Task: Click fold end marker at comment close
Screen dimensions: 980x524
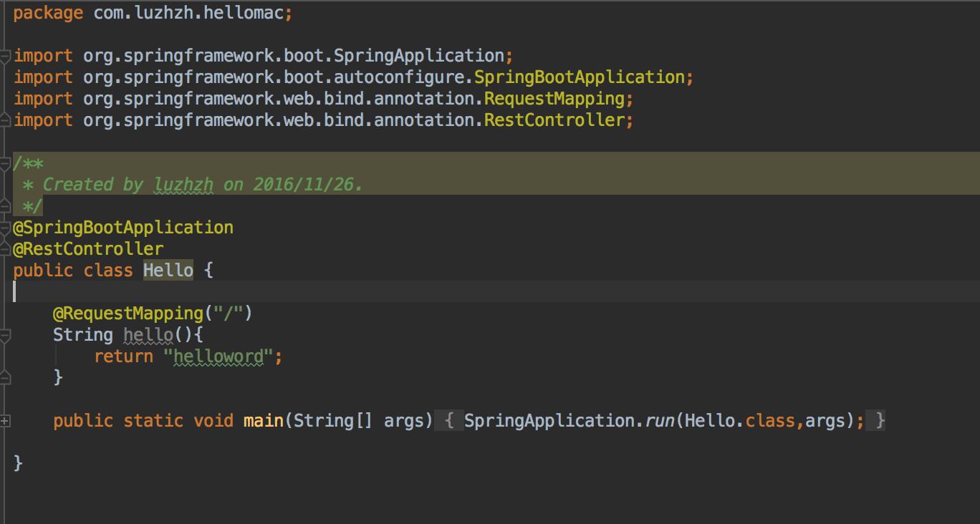Action: (5, 207)
